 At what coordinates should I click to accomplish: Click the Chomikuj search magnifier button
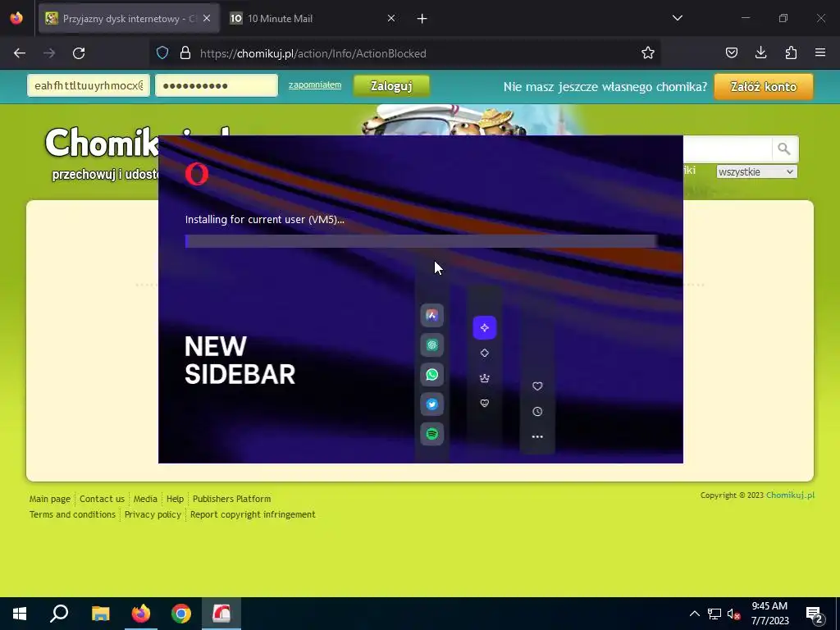click(x=784, y=149)
